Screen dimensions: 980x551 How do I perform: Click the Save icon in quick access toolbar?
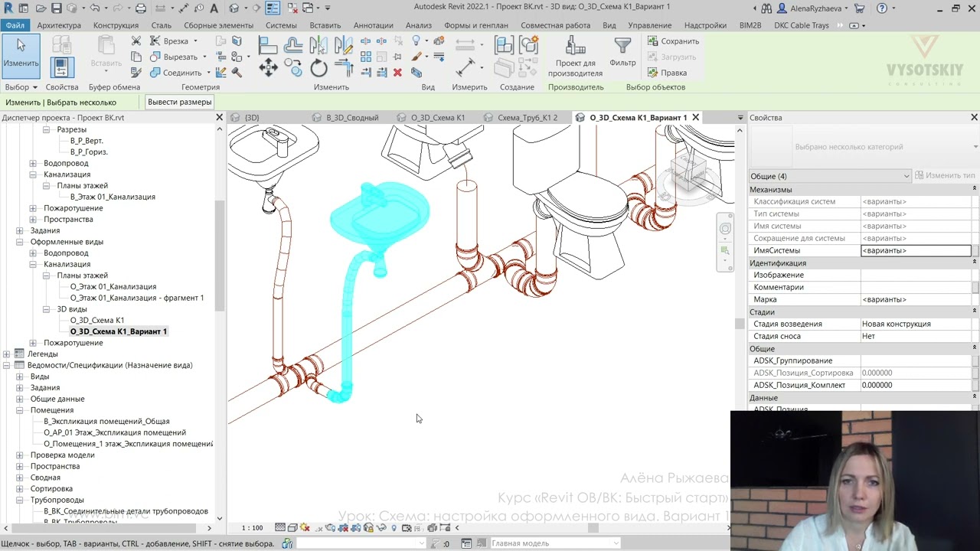coord(56,8)
